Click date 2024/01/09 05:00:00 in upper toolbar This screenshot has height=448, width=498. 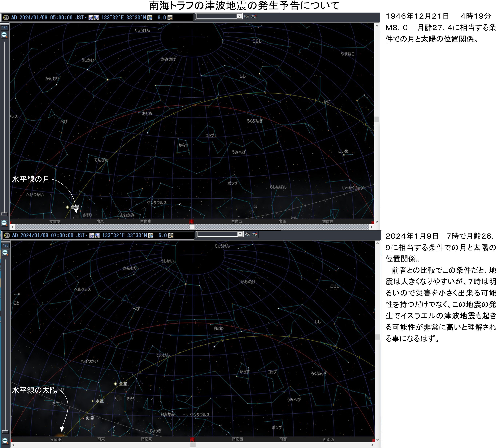pos(46,17)
